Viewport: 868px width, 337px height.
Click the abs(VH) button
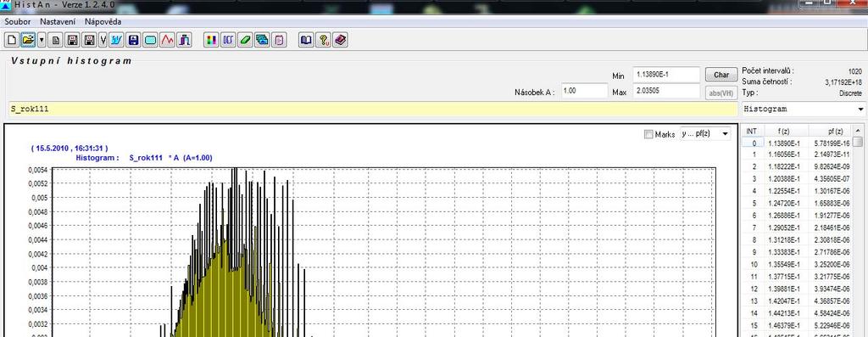[721, 93]
